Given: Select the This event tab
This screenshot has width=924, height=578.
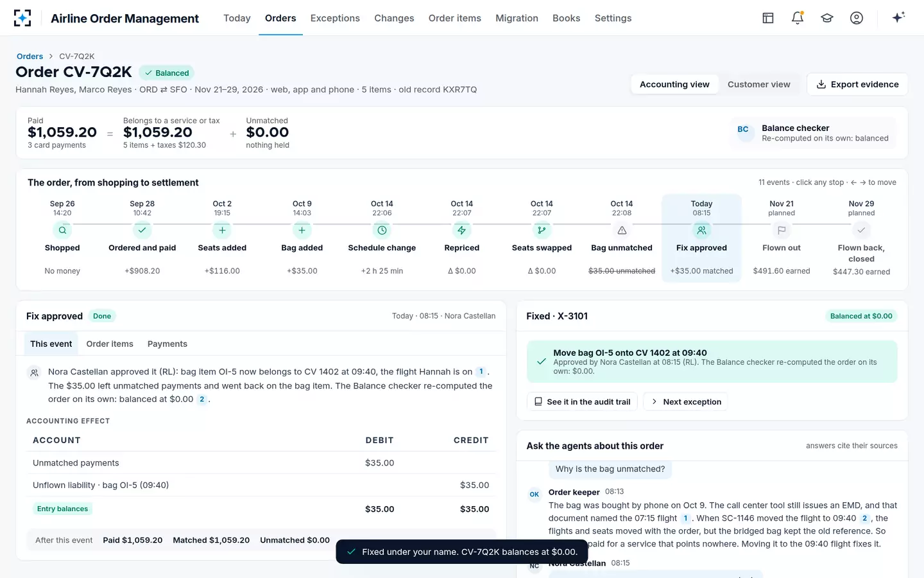Looking at the screenshot, I should (51, 344).
